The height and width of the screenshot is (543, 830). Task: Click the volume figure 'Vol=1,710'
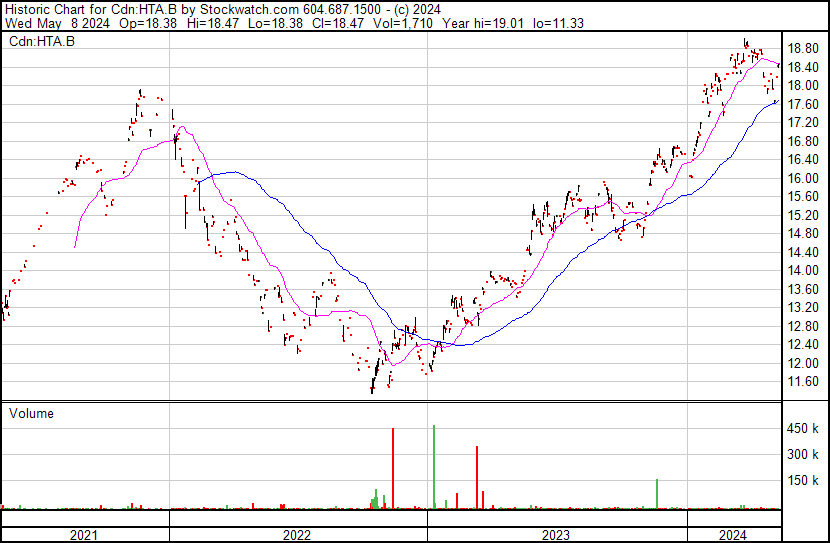(x=402, y=23)
